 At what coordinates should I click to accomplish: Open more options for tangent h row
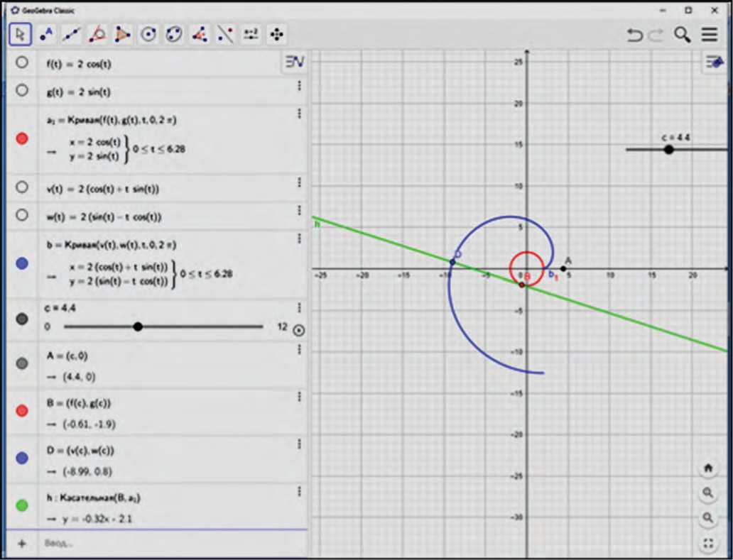pyautogui.click(x=299, y=491)
